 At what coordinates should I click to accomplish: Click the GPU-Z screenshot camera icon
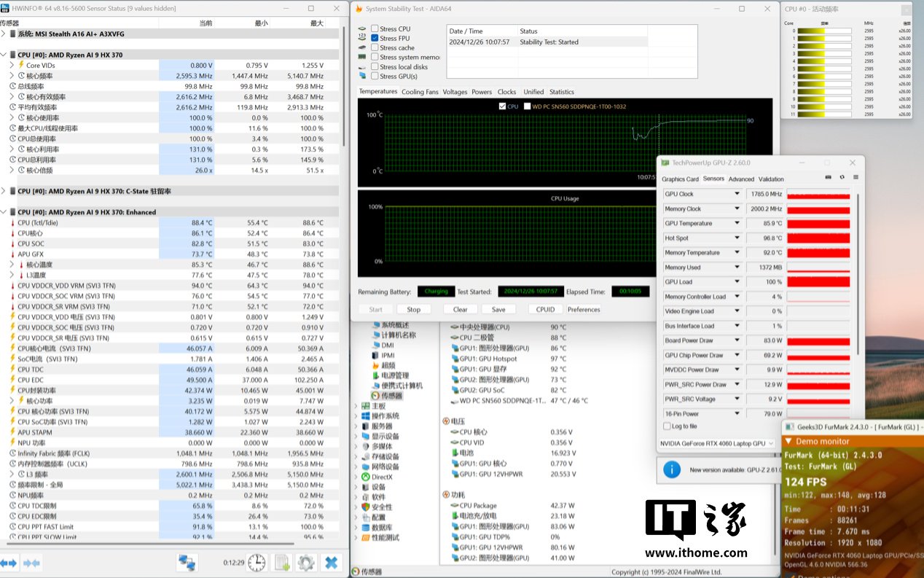pos(828,178)
